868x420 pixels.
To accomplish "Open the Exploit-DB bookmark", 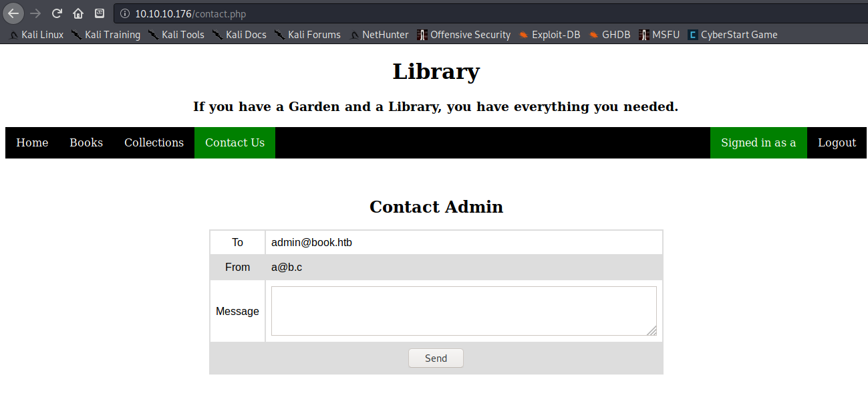I will point(549,35).
